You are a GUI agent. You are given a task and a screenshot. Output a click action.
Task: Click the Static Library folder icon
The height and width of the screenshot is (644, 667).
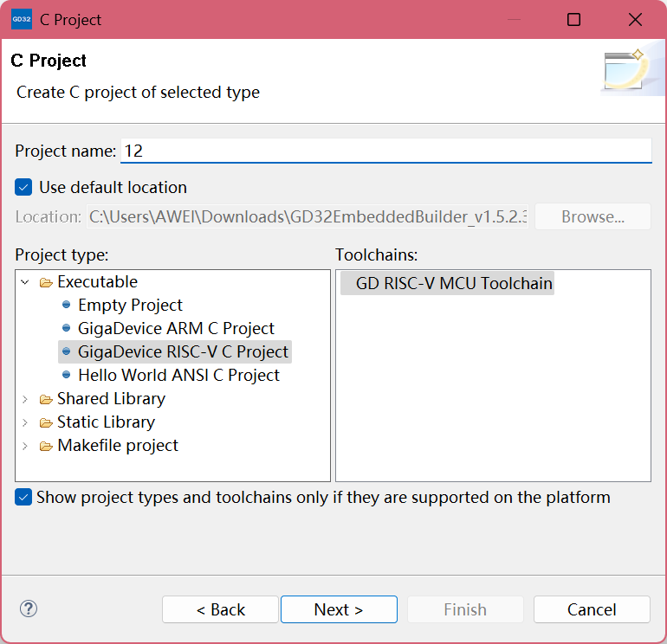coord(46,422)
